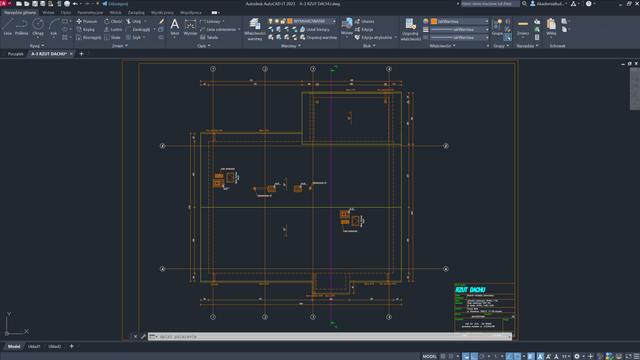Screen dimensions: 640x360
Task: Click the search magnifier icon in title bar
Action: tap(524, 4)
